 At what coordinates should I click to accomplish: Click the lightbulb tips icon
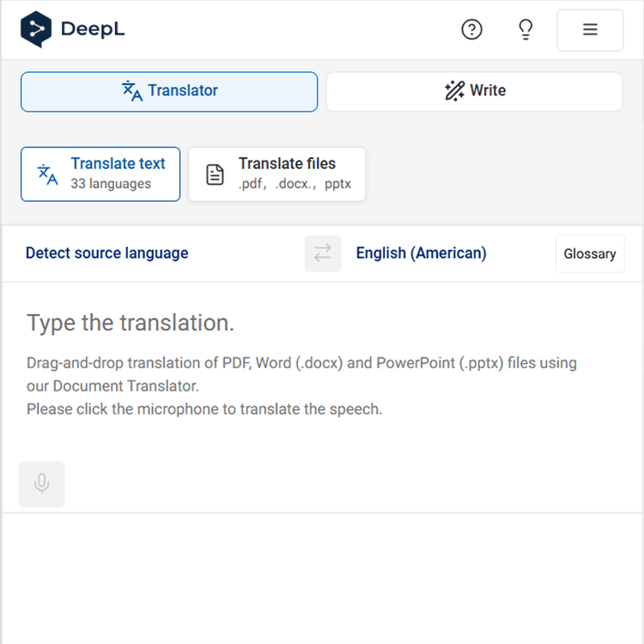526,30
